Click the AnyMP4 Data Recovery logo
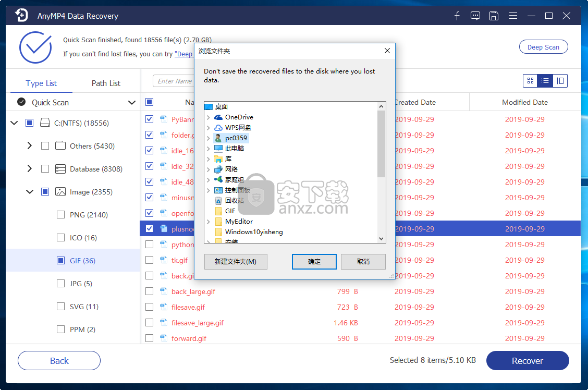Image resolution: width=588 pixels, height=390 pixels. click(20, 16)
